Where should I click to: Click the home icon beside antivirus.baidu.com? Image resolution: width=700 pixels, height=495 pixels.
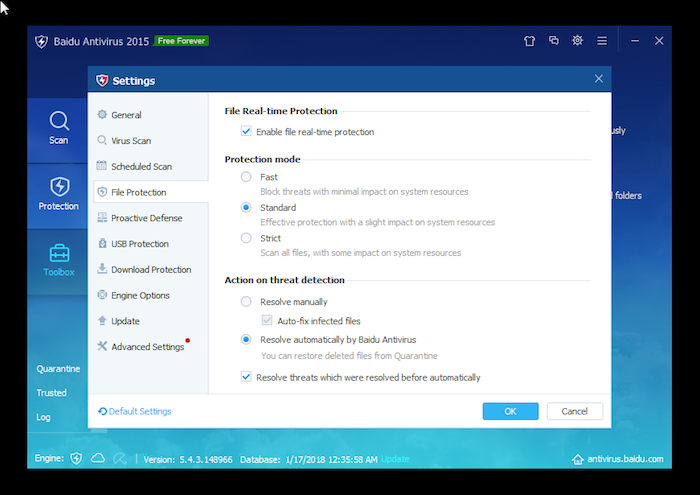[x=578, y=459]
